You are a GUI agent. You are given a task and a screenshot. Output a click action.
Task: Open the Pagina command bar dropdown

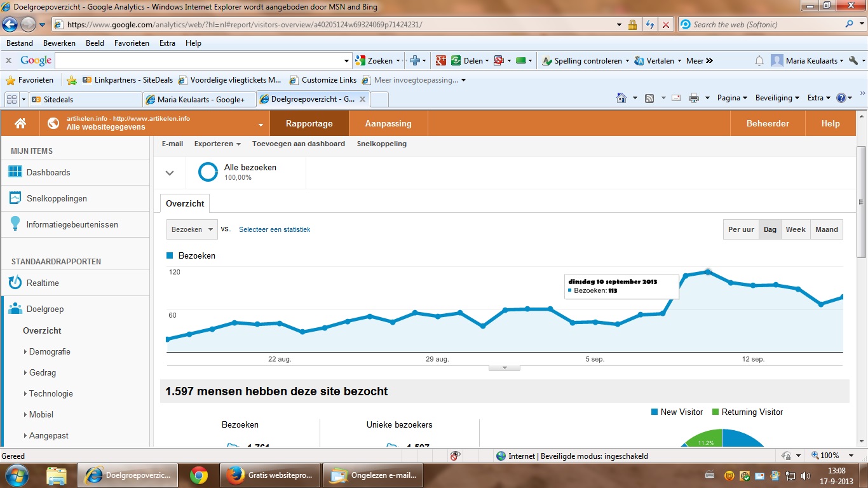[733, 98]
